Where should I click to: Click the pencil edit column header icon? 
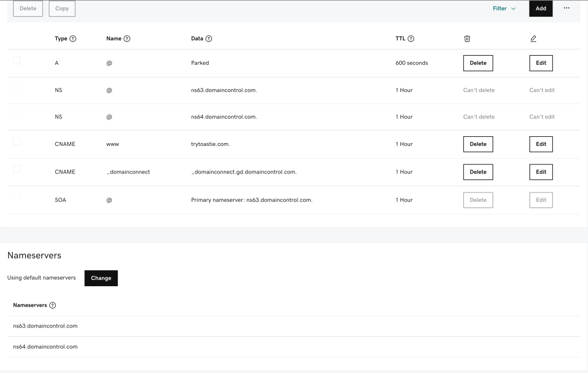[533, 39]
